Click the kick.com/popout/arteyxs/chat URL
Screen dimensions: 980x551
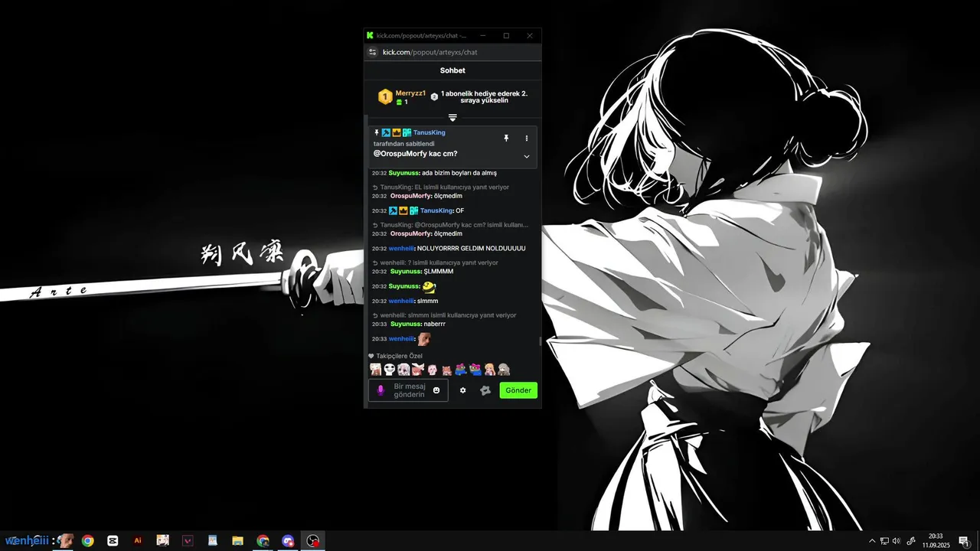[x=430, y=52]
